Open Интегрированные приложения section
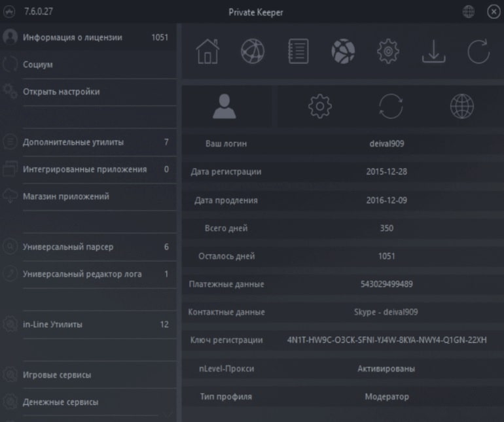This screenshot has width=504, height=422. (x=88, y=169)
